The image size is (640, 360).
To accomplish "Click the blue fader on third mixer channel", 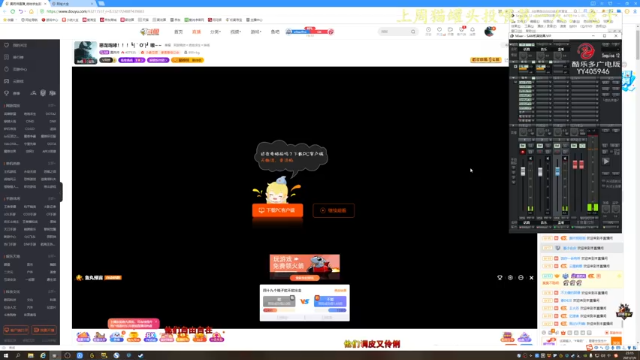I will pyautogui.click(x=557, y=172).
